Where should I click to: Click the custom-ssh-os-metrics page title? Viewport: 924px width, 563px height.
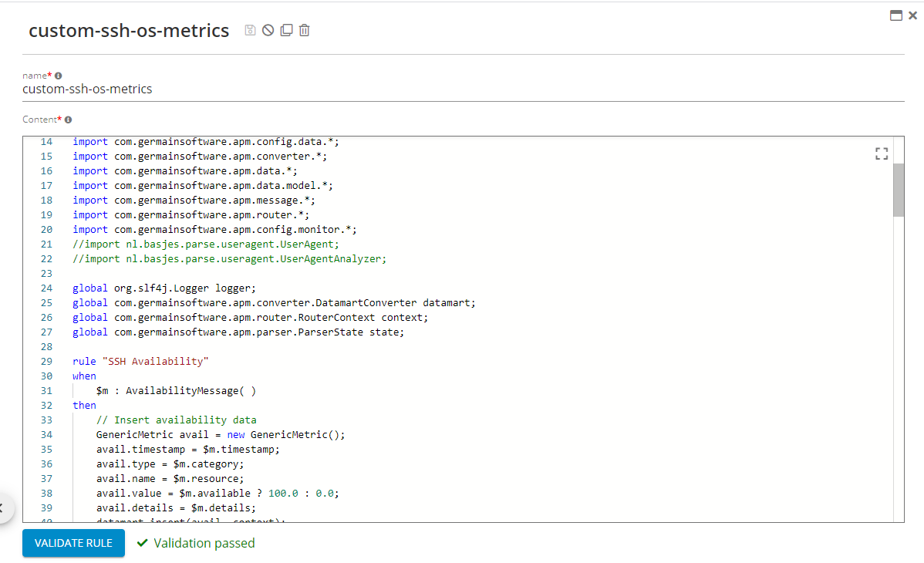click(x=129, y=31)
